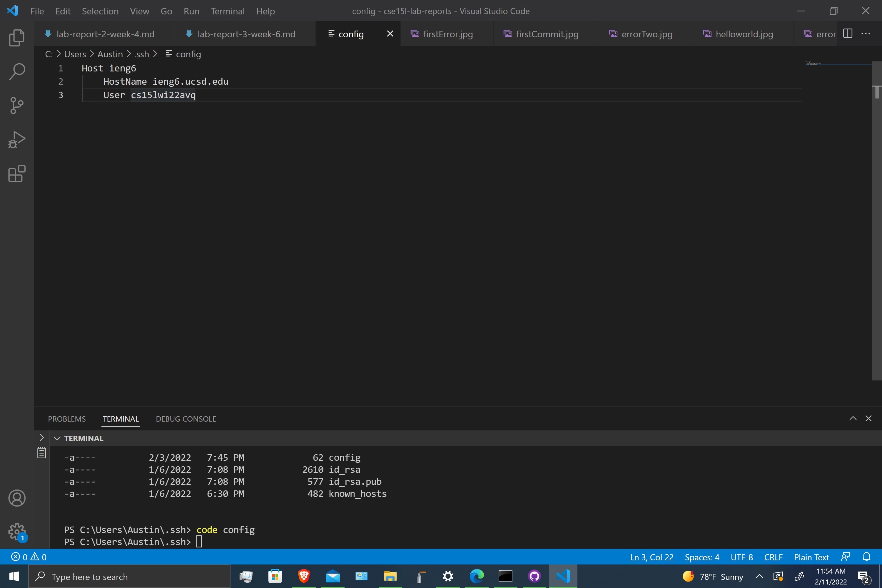Click the errors and warnings status indicator
Image resolution: width=882 pixels, height=588 pixels.
29,557
